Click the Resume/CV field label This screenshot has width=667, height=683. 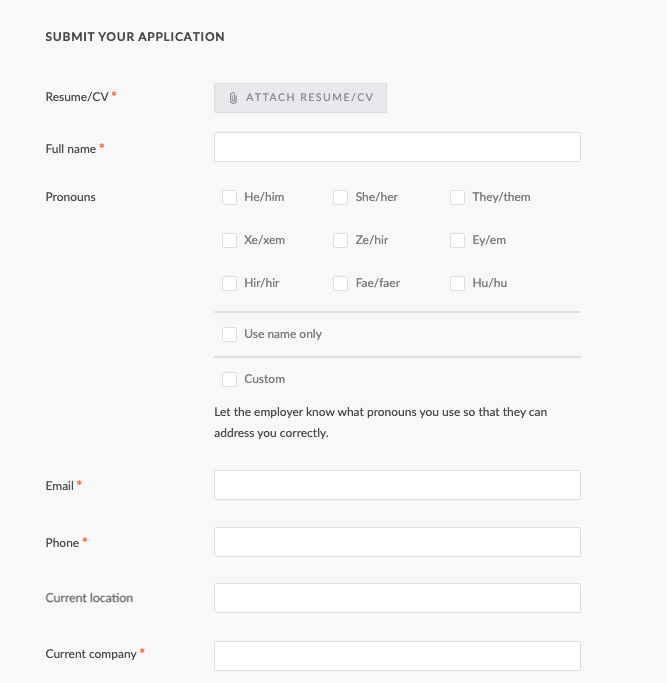point(76,96)
